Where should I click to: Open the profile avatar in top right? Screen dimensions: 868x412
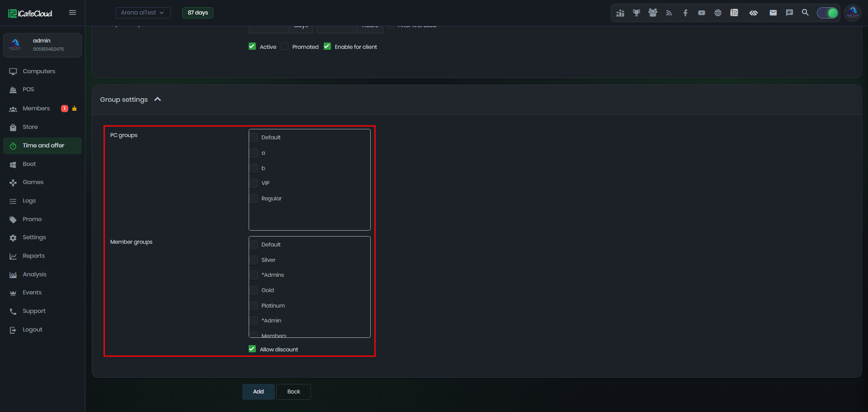(x=853, y=13)
